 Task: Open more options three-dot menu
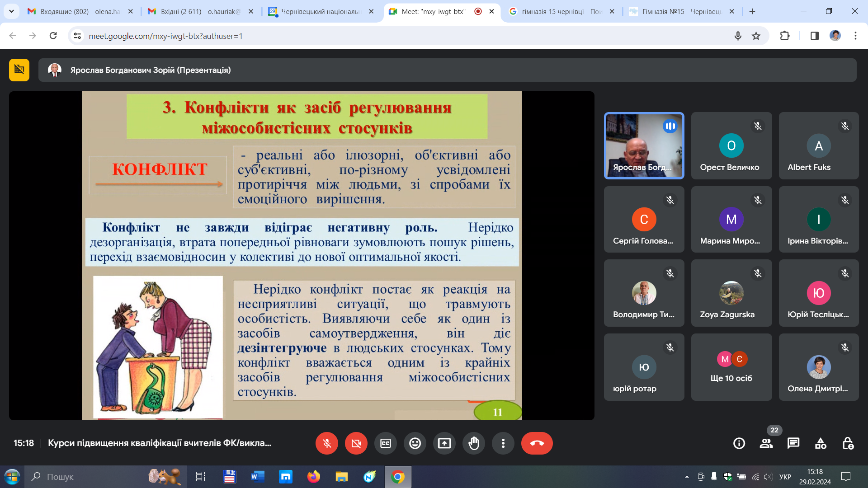tap(503, 443)
